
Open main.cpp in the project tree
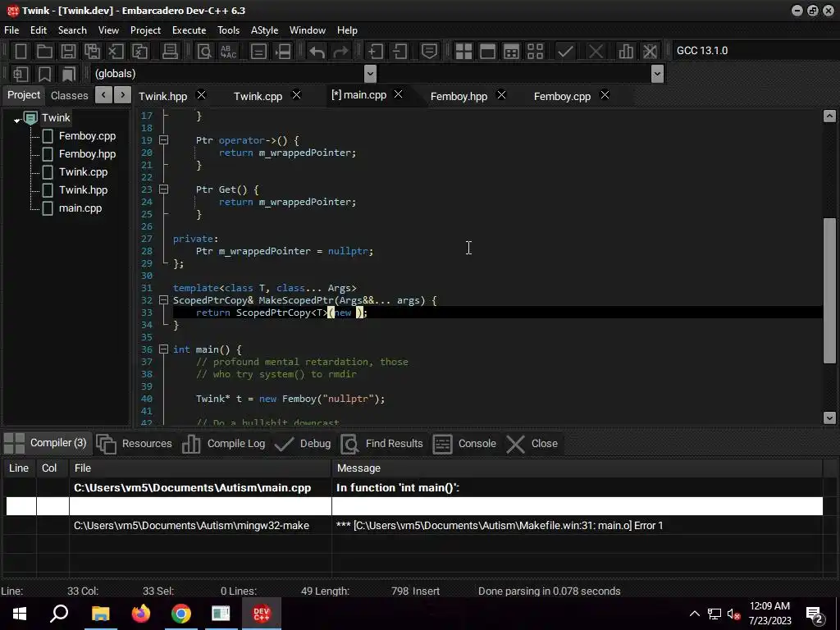80,208
